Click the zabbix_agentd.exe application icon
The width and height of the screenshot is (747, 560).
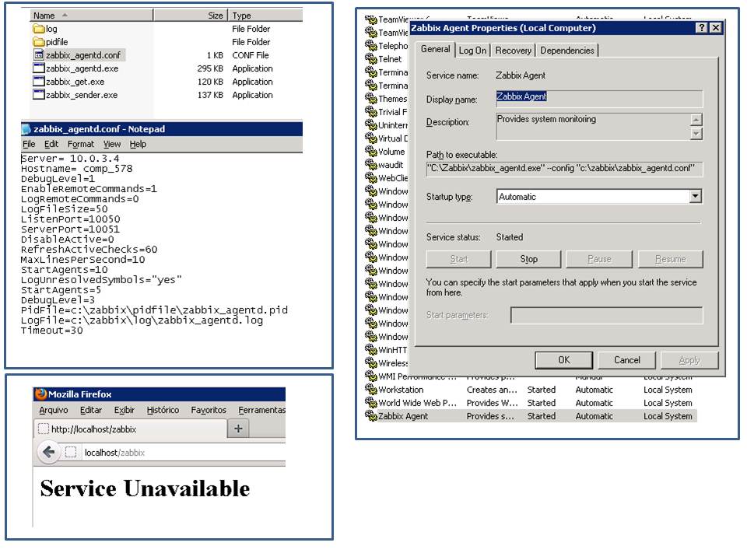(x=39, y=68)
